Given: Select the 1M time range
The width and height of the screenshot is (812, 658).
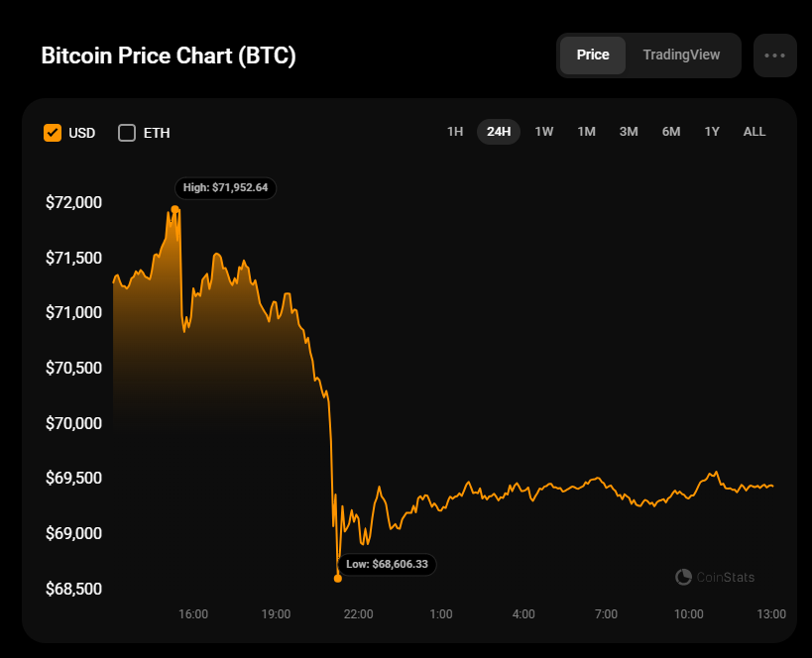Looking at the screenshot, I should (586, 132).
